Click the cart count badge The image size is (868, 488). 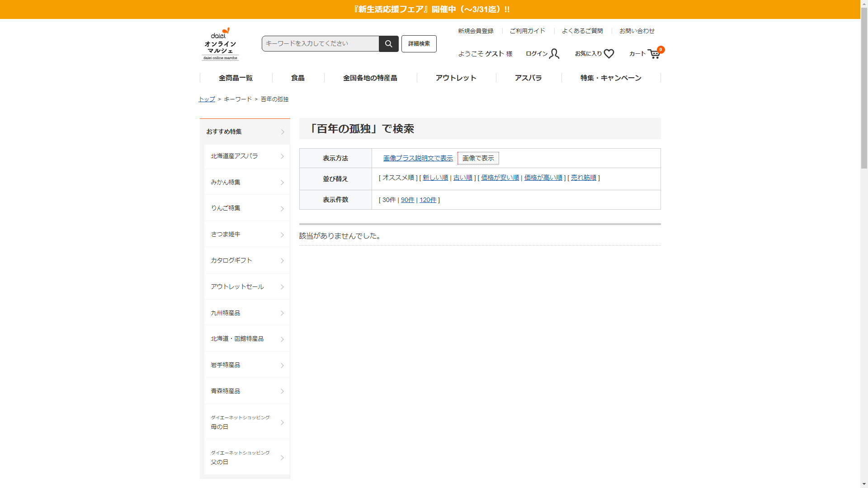(661, 50)
